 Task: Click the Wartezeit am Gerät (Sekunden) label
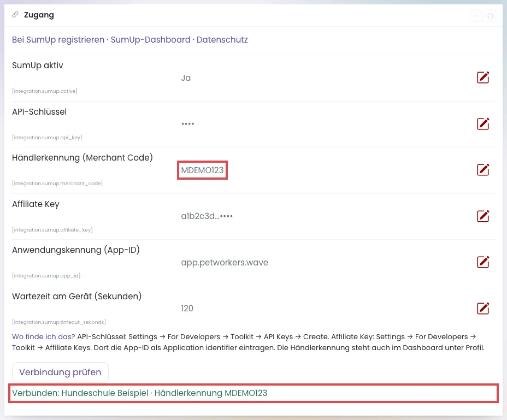point(77,297)
